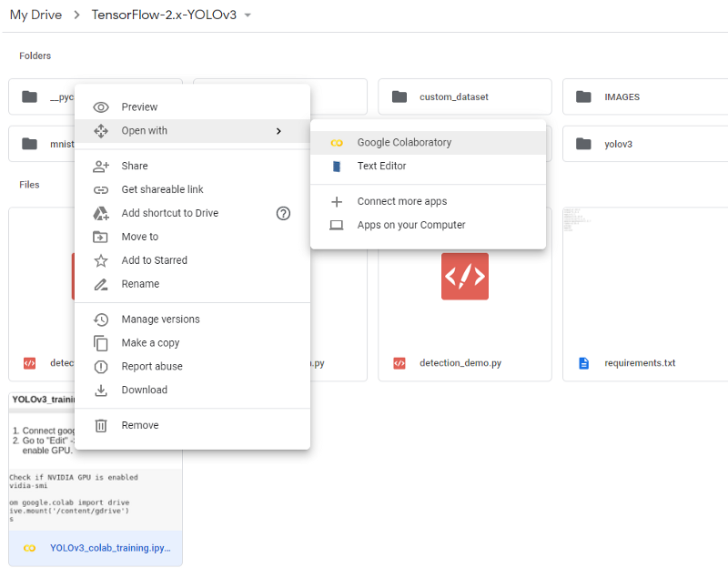
Task: Click the detection_demo.py file name
Action: (x=460, y=363)
